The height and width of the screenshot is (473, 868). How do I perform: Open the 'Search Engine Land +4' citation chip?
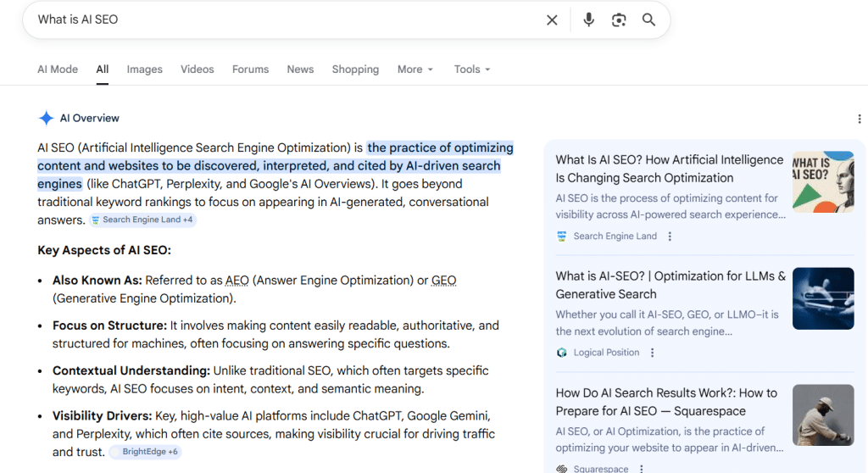pyautogui.click(x=142, y=220)
